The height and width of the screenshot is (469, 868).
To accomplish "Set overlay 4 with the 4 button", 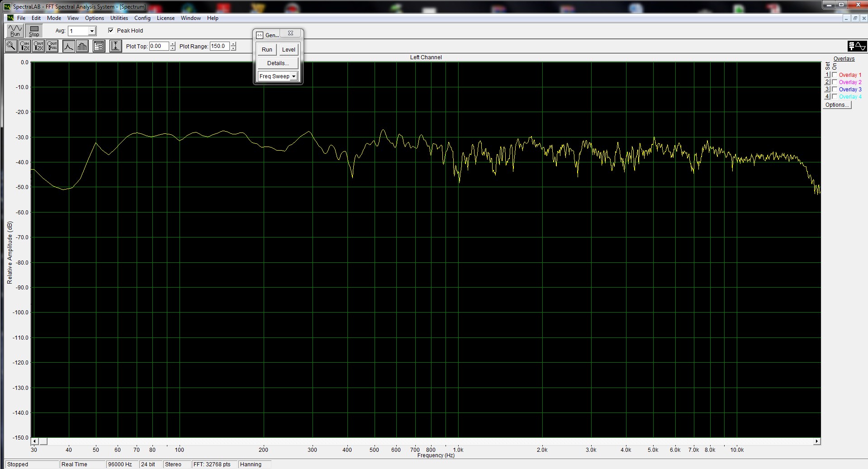I will 827,97.
